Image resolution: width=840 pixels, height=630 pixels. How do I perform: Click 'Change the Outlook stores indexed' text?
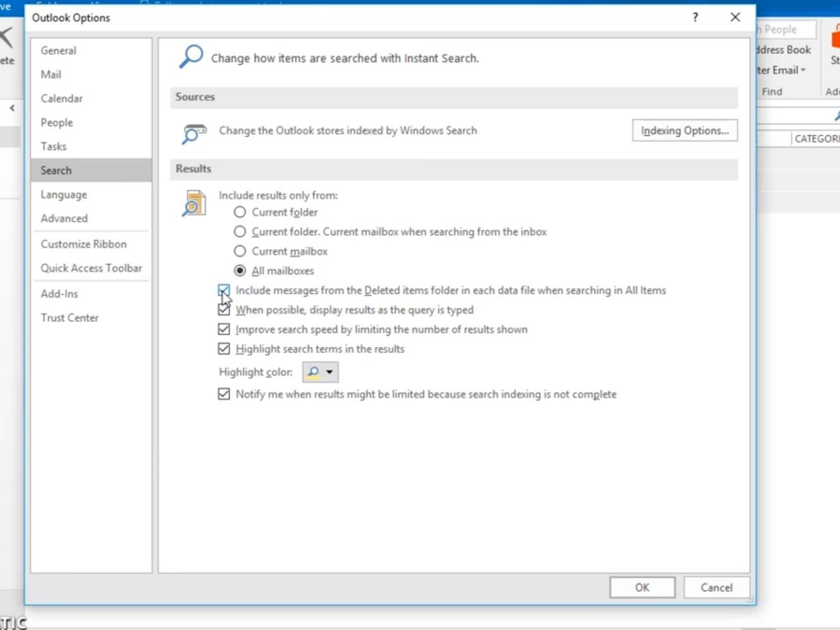pos(348,131)
